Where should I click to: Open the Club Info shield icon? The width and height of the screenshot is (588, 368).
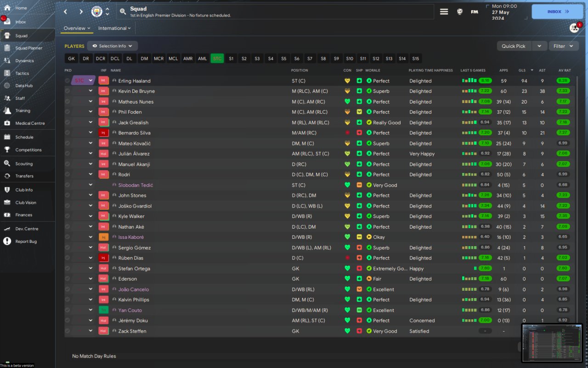[7, 190]
